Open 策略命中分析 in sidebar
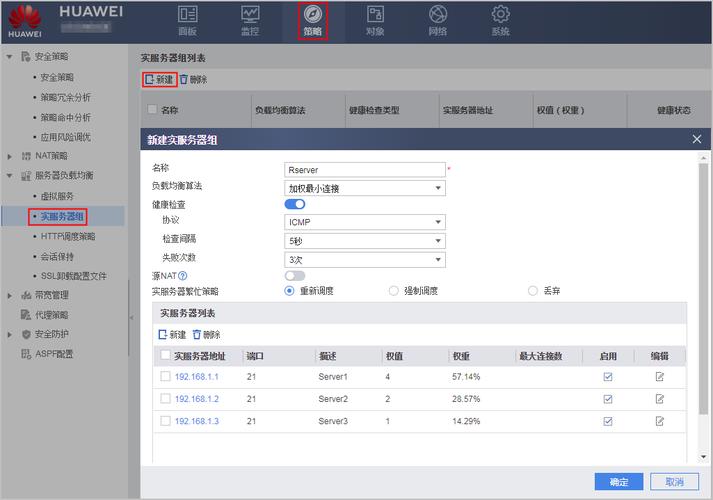 coord(65,117)
